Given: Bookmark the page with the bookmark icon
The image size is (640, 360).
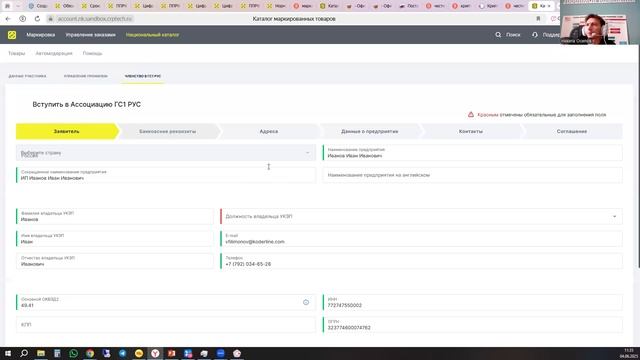Looking at the screenshot, I should tap(538, 19).
